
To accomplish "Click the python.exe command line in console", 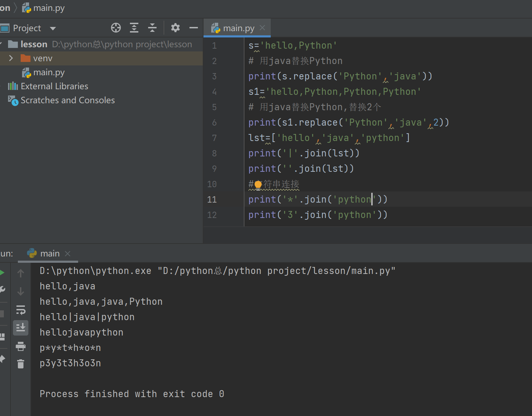I will tap(217, 271).
